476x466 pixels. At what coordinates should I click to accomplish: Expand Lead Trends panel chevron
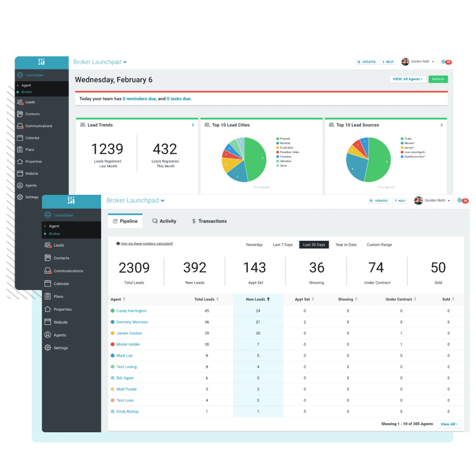(193, 125)
